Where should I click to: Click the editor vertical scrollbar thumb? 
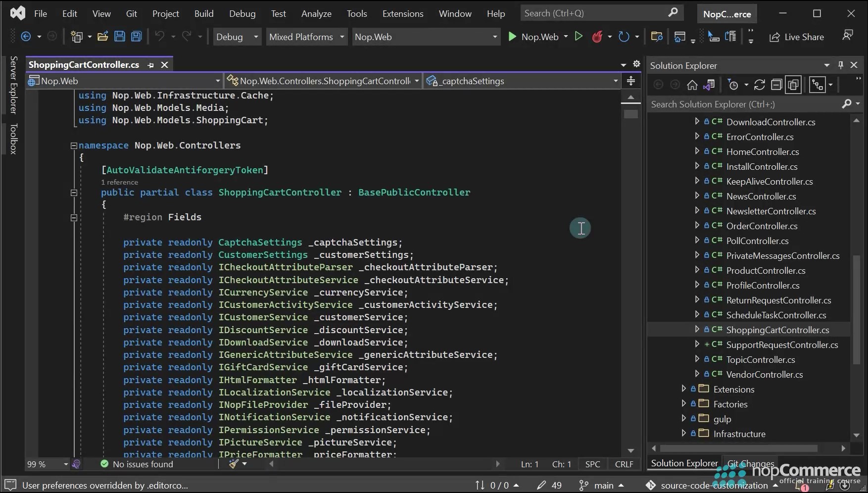631,114
